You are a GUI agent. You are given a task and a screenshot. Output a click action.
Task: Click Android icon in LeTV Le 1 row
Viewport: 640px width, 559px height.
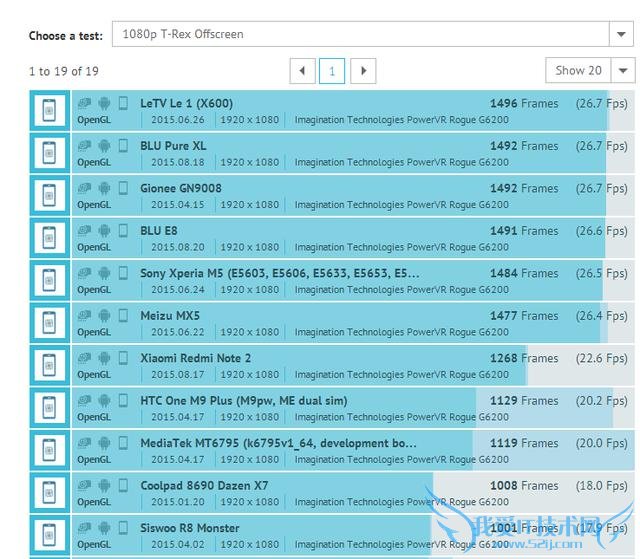[x=104, y=103]
